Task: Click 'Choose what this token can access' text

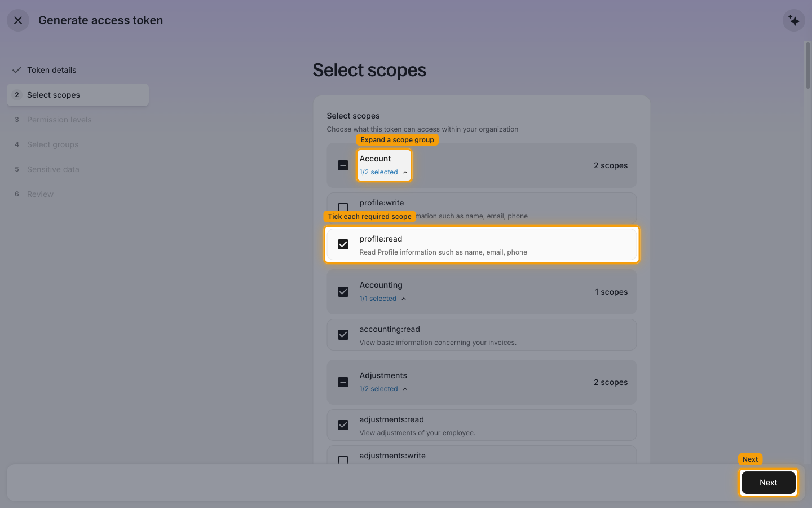Action: click(422, 129)
